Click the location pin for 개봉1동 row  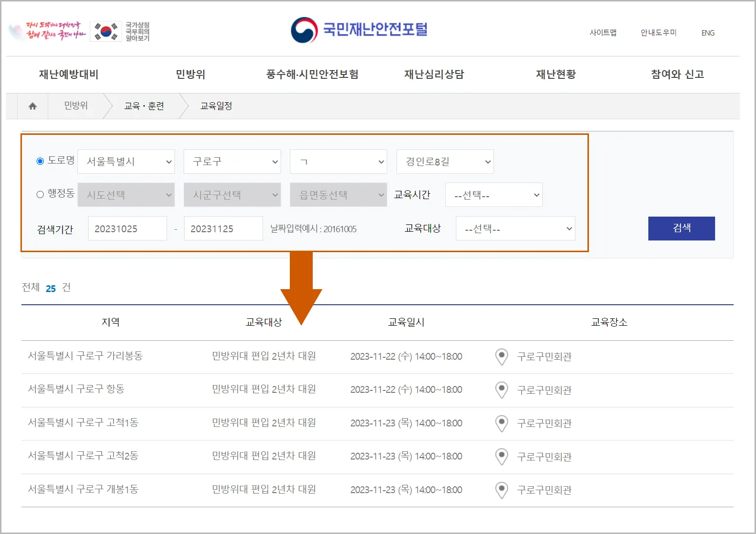501,490
